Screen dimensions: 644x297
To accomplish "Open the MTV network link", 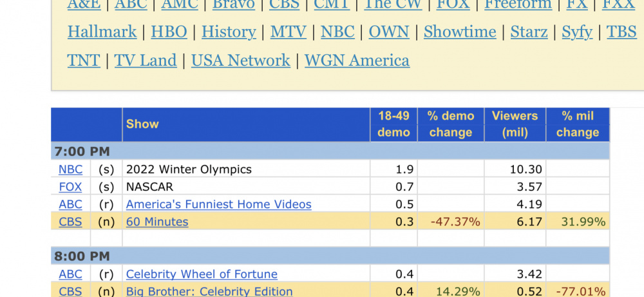I will (288, 32).
